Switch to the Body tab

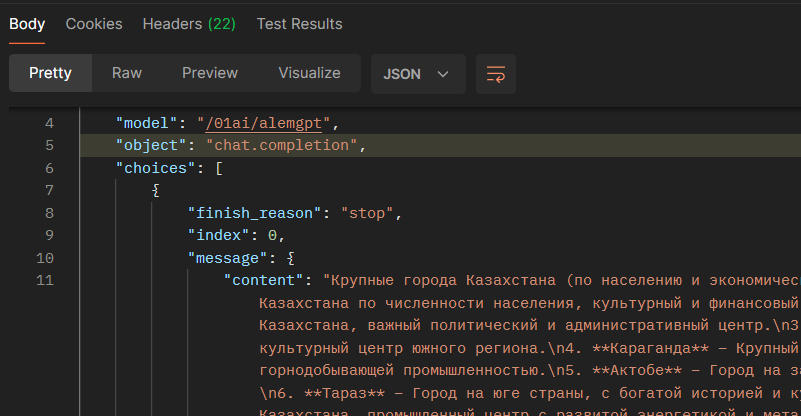tap(27, 23)
